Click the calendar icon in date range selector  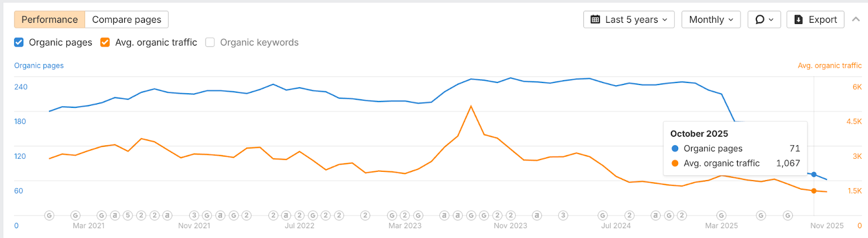click(595, 20)
